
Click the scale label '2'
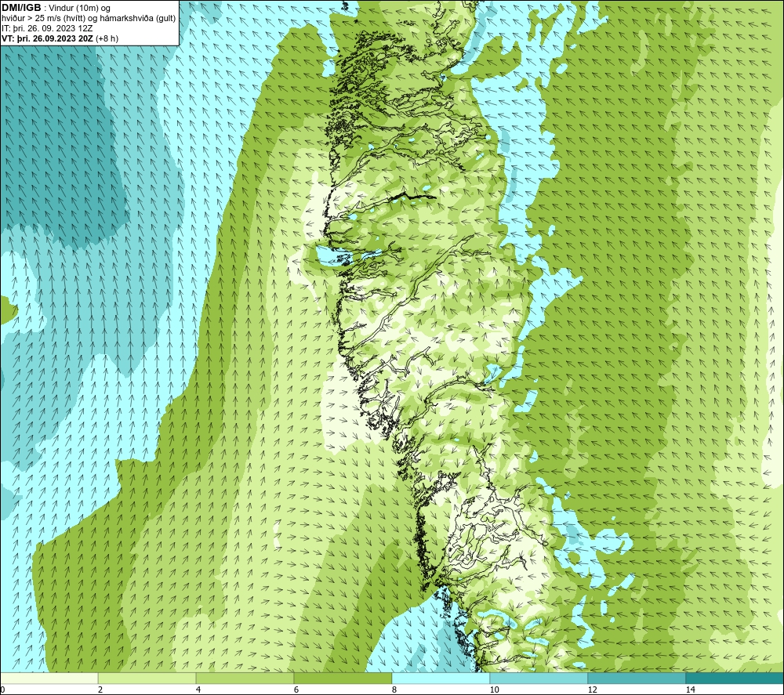click(100, 690)
